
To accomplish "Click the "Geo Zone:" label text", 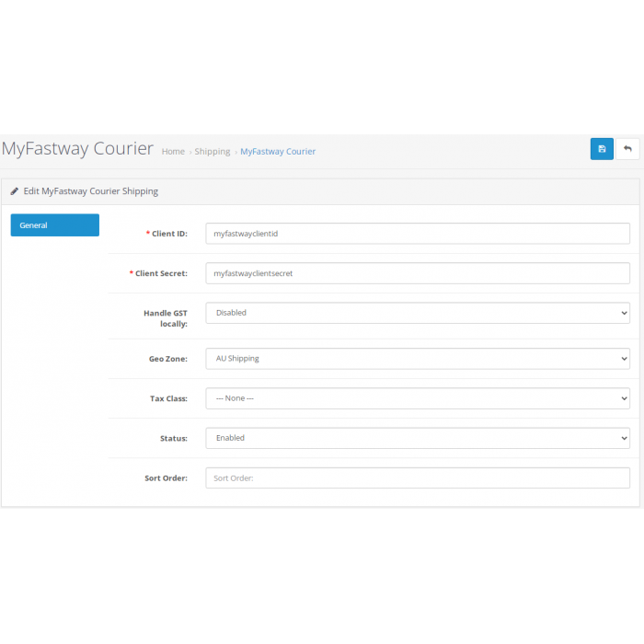I will click(x=168, y=359).
